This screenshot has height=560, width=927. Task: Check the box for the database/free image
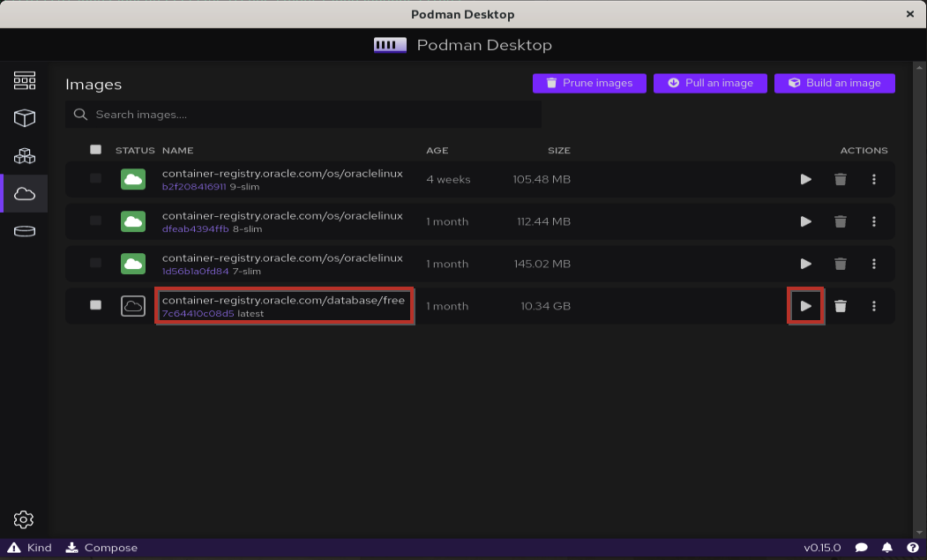point(95,306)
